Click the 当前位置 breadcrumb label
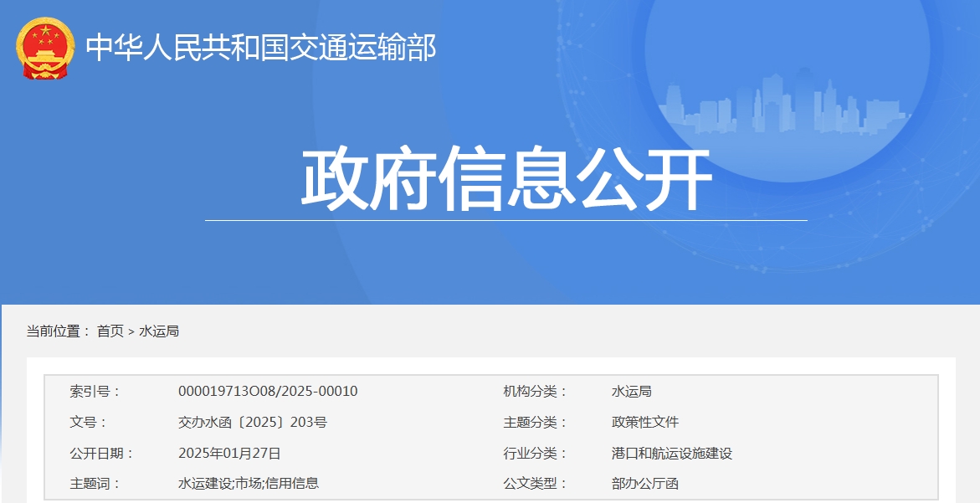This screenshot has height=503, width=980. [58, 331]
